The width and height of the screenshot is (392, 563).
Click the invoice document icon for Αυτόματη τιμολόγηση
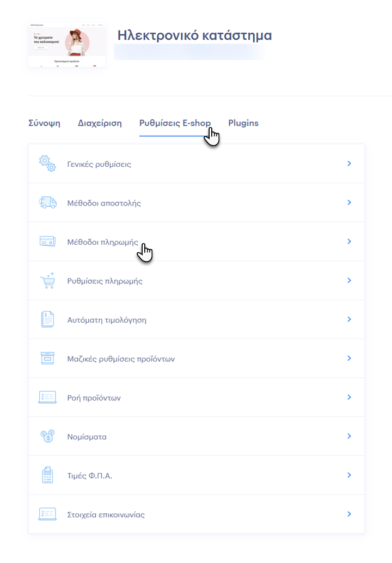[47, 319]
